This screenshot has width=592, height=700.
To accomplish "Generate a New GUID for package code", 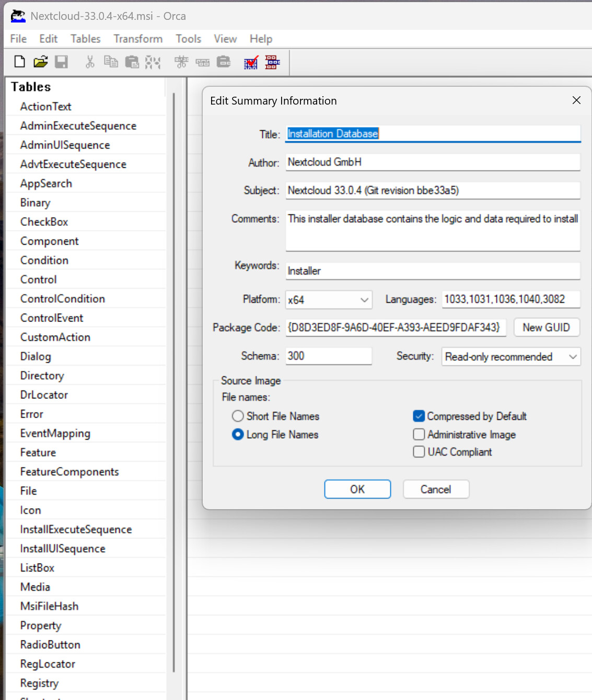I will [546, 327].
